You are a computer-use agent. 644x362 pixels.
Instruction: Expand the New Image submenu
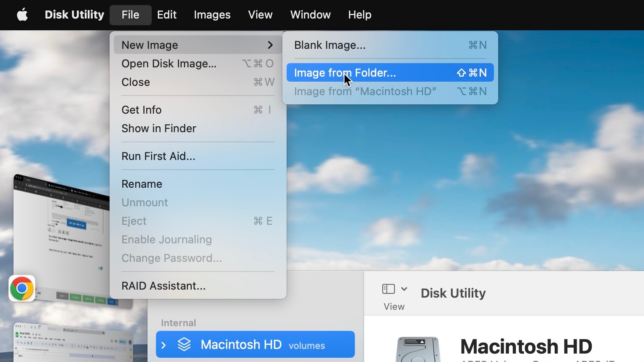click(198, 45)
